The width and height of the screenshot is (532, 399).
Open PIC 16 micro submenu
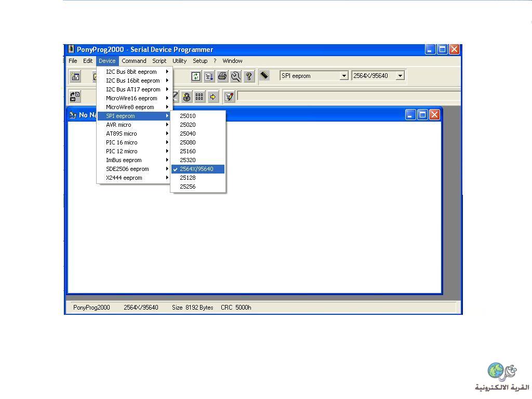(x=135, y=142)
